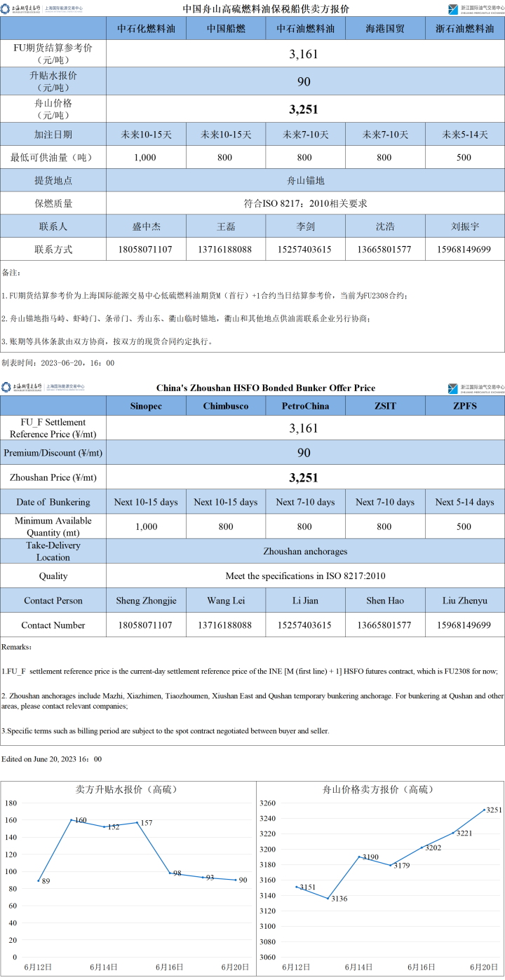Click the Zhejiang exchange logo above Chinese table
505x980 pixels.
coord(476,8)
